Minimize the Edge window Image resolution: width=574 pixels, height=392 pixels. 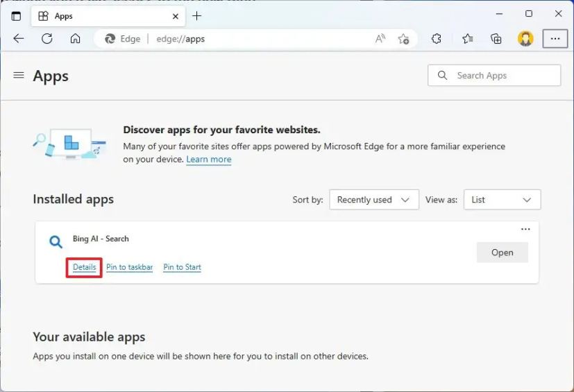pos(499,14)
